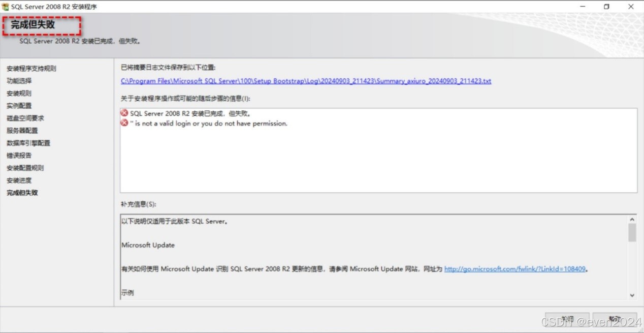Select the bold 完成但失败 step in sidebar
644x333 pixels.
pyautogui.click(x=22, y=193)
